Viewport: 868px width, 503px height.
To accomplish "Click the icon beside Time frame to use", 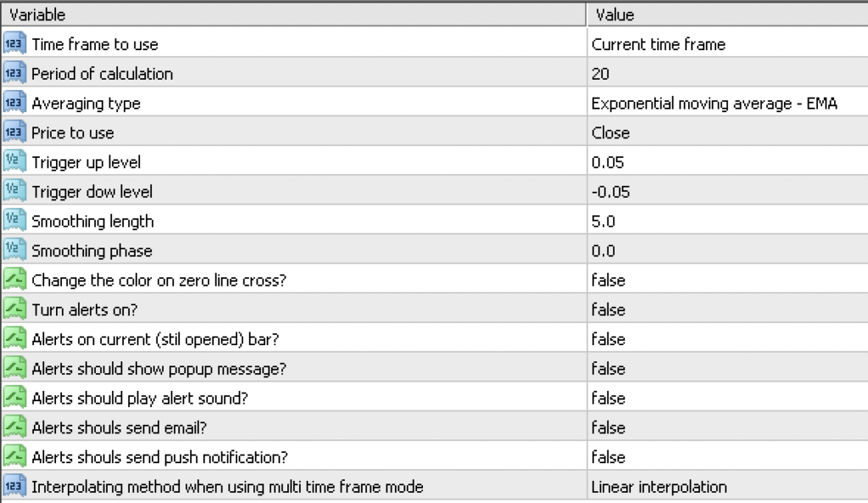I will (x=15, y=44).
